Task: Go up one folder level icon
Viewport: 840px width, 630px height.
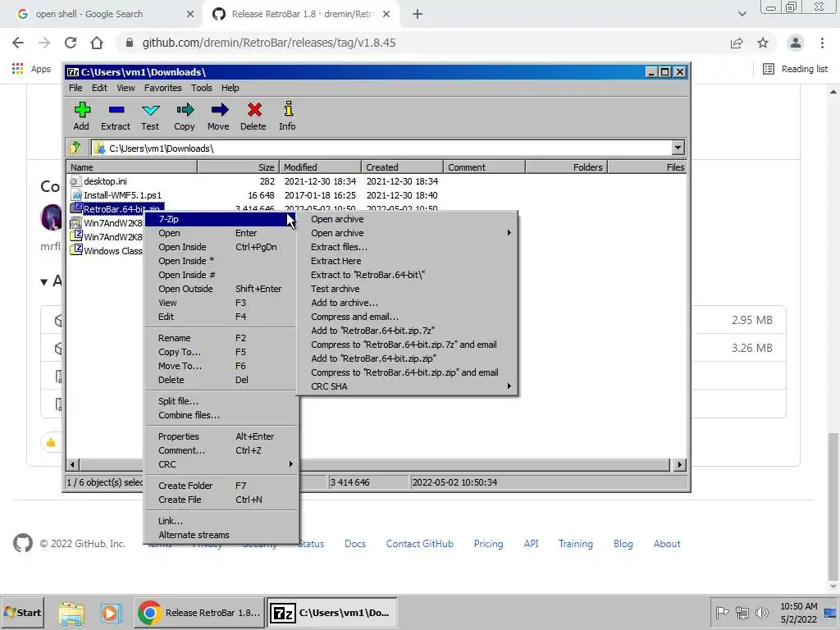Action: 75,148
